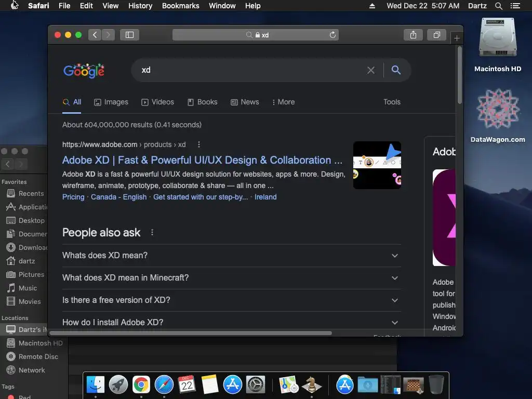Toggle the Safari sidebar button
Image resolution: width=532 pixels, height=399 pixels.
point(129,35)
